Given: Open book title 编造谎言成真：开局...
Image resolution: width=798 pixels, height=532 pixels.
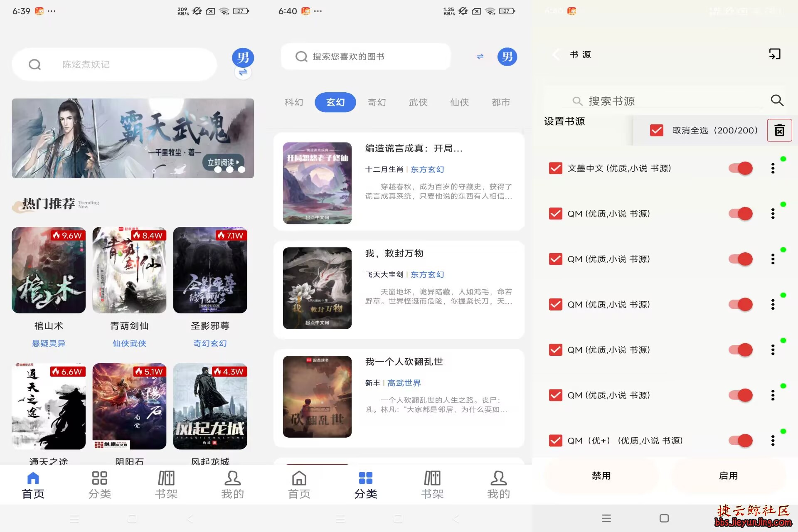Looking at the screenshot, I should 414,148.
